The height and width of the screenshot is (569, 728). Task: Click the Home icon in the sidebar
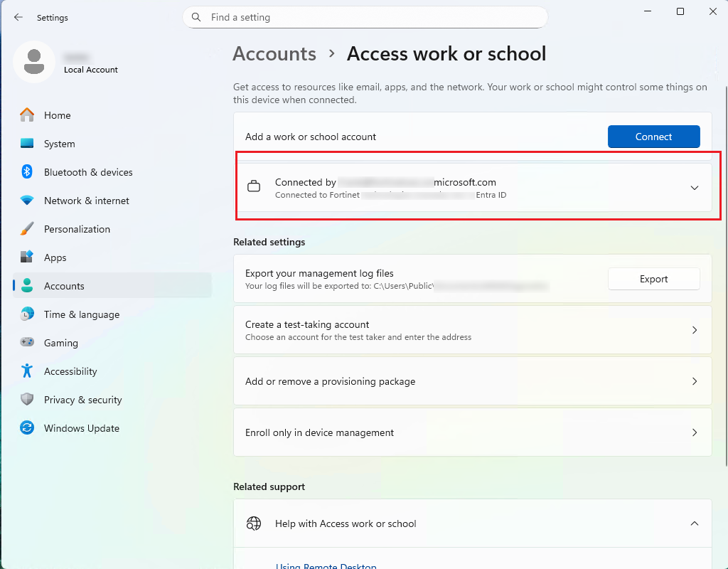(x=27, y=115)
